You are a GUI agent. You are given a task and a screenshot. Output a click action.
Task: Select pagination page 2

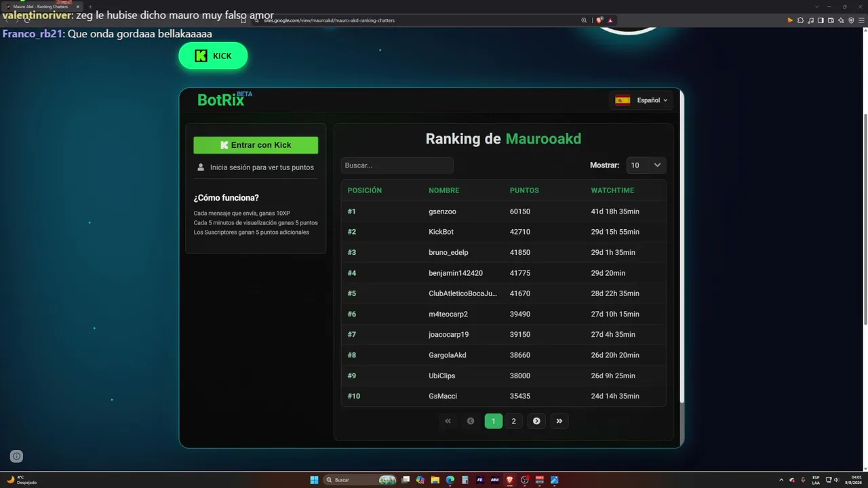(x=513, y=421)
